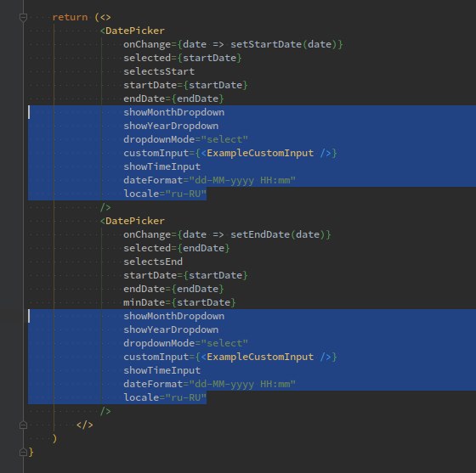Click showYearDropdown in the end-date picker
This screenshot has height=473, width=476.
171,329
